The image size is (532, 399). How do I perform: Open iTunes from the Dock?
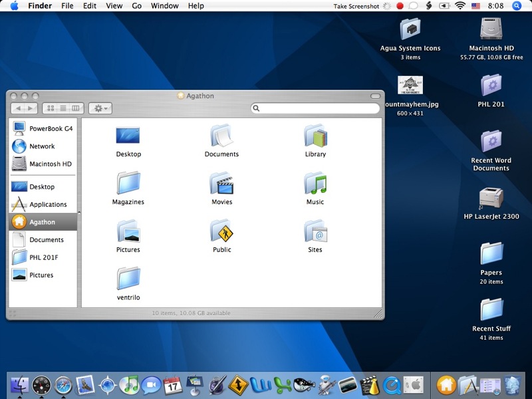tap(129, 384)
